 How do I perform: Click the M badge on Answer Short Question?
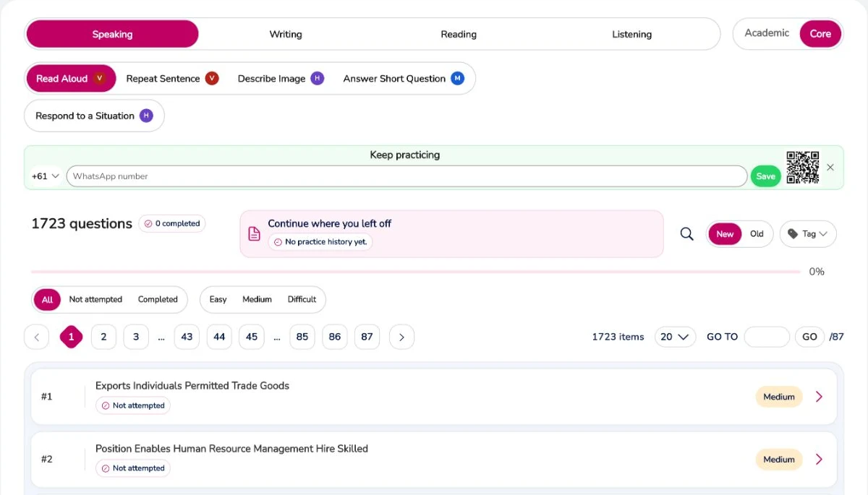pos(457,78)
